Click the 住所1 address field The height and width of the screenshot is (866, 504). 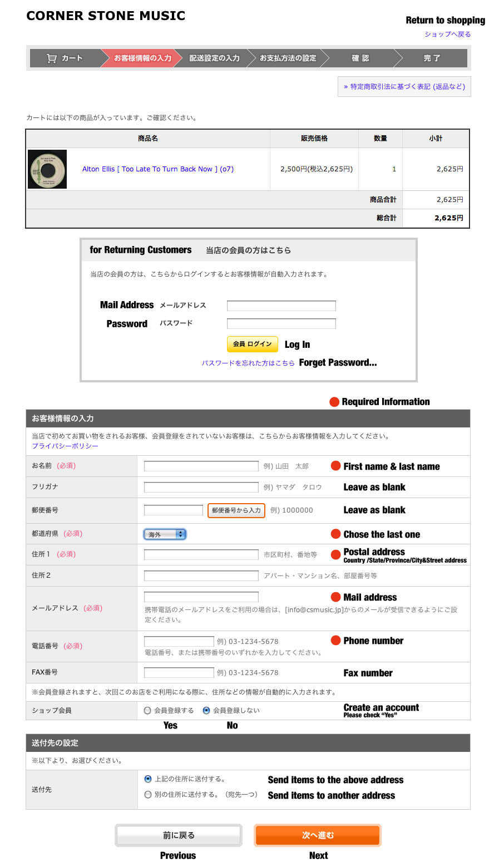[201, 555]
